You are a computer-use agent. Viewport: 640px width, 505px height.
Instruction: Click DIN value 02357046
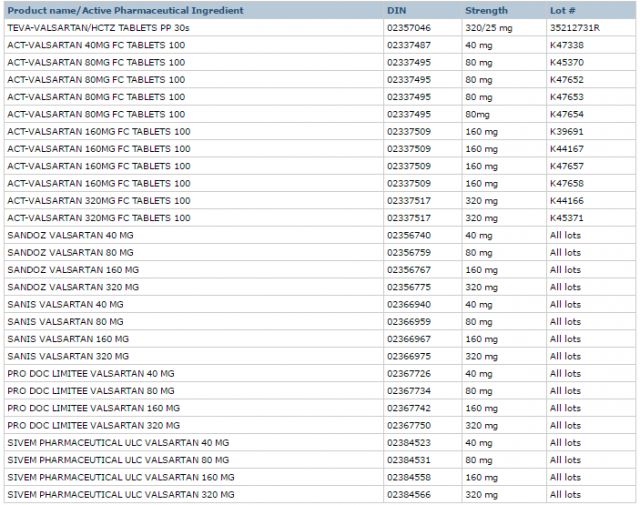coord(409,28)
